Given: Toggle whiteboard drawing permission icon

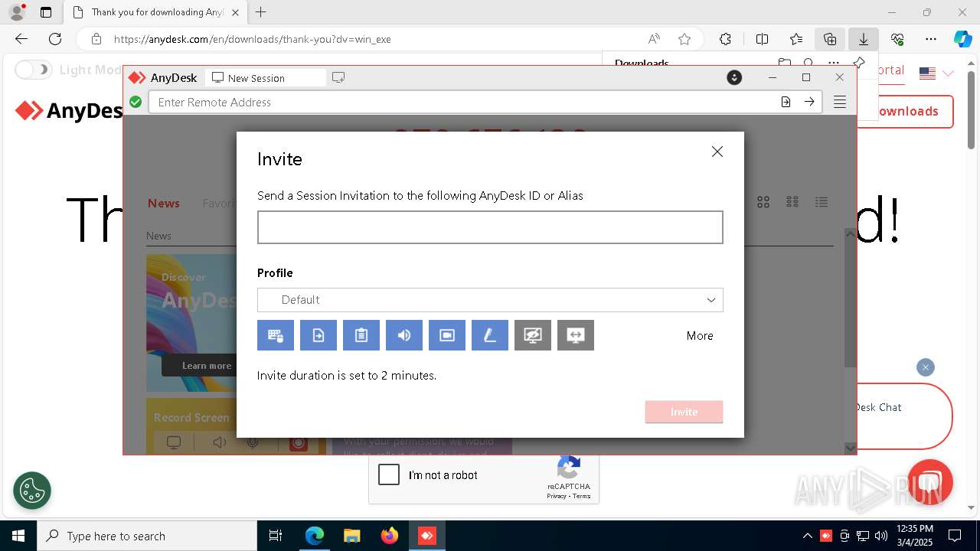Looking at the screenshot, I should [490, 335].
